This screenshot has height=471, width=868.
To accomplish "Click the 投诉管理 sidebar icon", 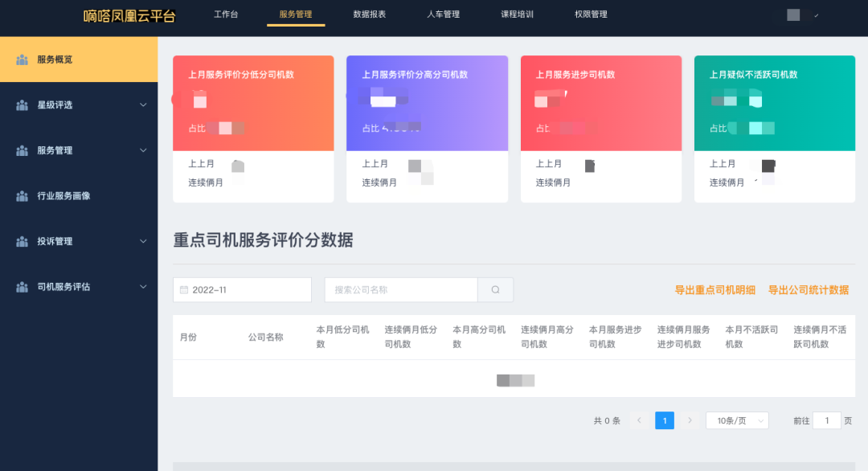I will [22, 241].
